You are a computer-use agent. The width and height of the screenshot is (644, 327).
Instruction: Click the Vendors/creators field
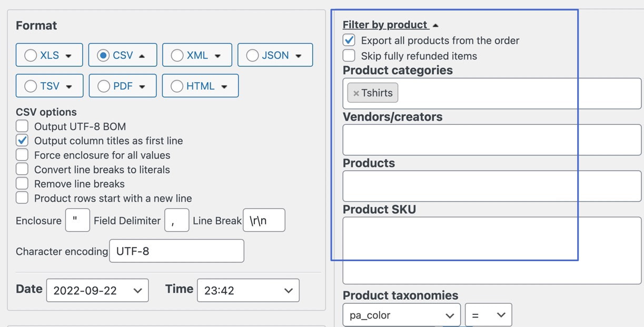492,140
